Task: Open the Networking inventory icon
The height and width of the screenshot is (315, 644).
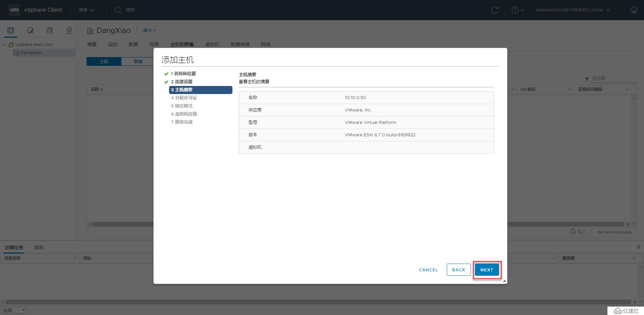Action: pos(69,30)
